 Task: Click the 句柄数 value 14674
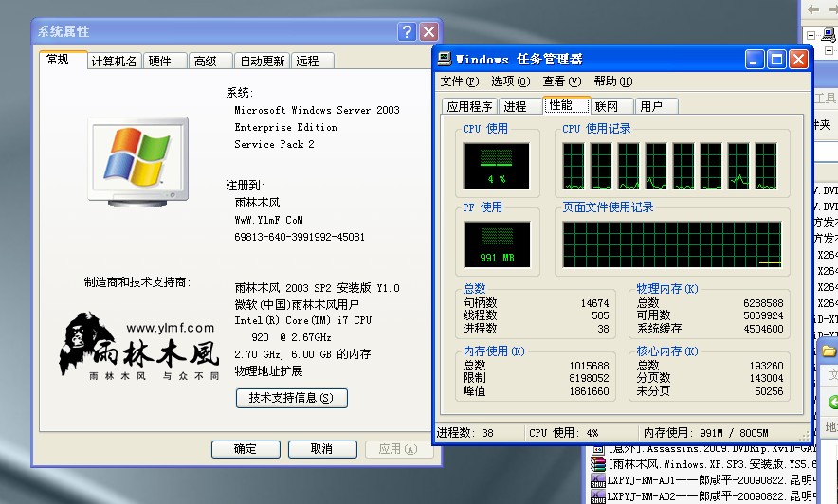pos(594,303)
